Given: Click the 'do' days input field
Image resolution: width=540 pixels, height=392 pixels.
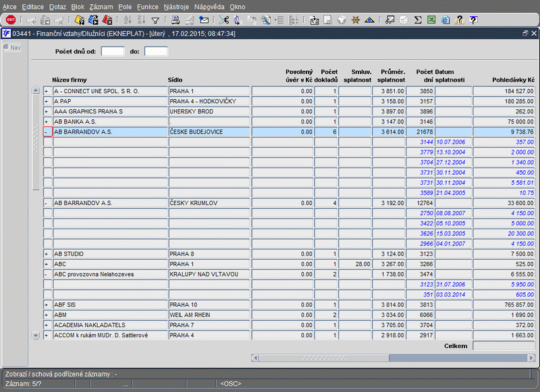Looking at the screenshot, I should [156, 51].
